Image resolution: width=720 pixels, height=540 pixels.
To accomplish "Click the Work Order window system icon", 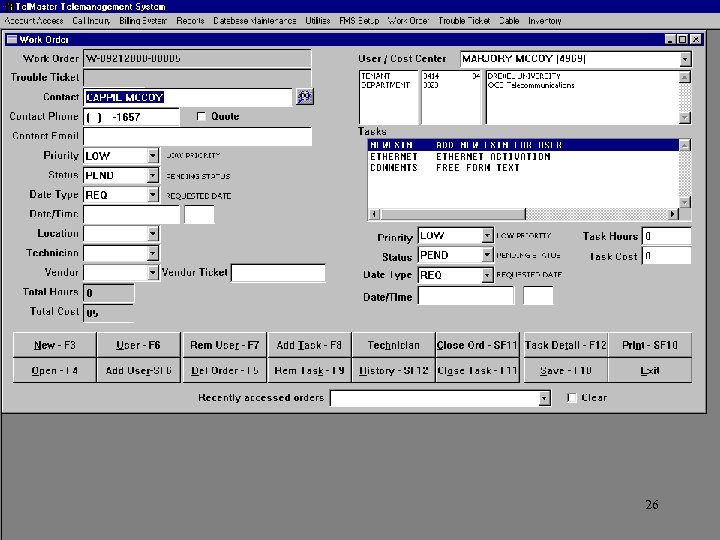I will tap(12, 39).
